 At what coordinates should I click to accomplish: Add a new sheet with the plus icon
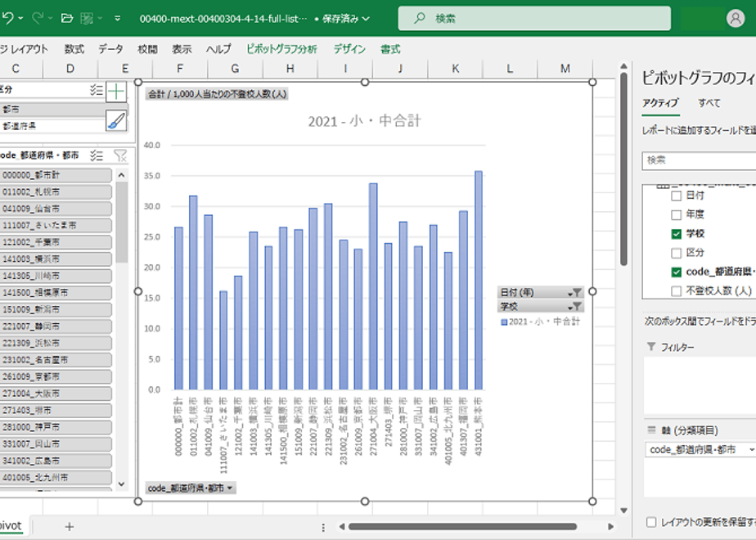70,527
